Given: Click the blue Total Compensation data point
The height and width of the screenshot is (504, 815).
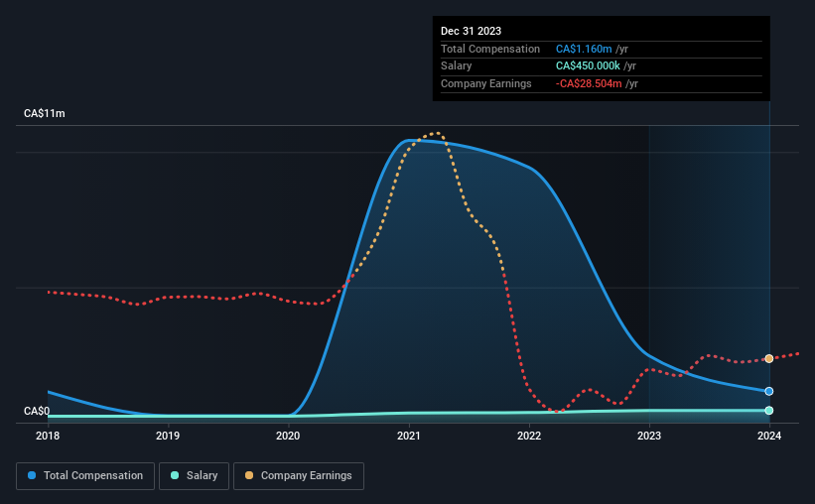Looking at the screenshot, I should click(x=768, y=391).
